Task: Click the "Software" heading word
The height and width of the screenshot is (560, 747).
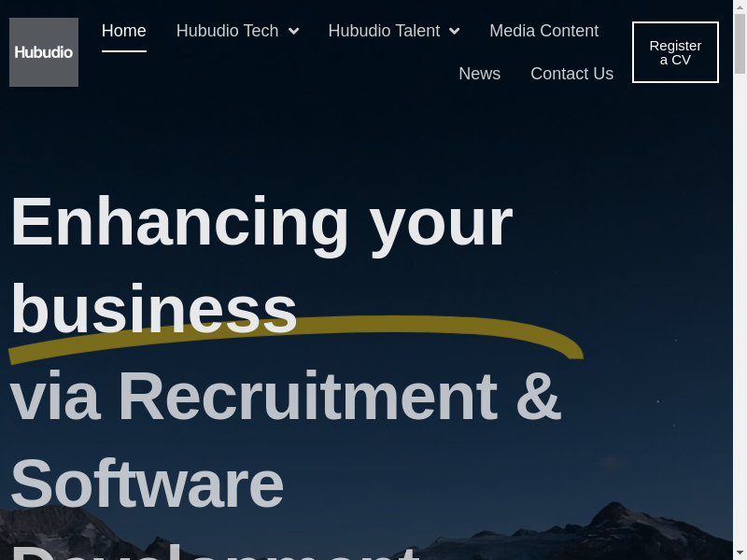Action: click(148, 483)
